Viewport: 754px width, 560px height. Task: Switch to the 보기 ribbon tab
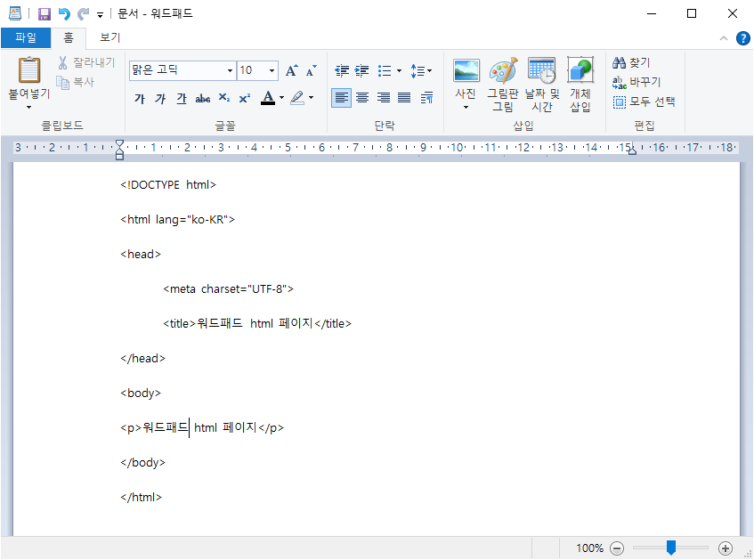tap(110, 37)
